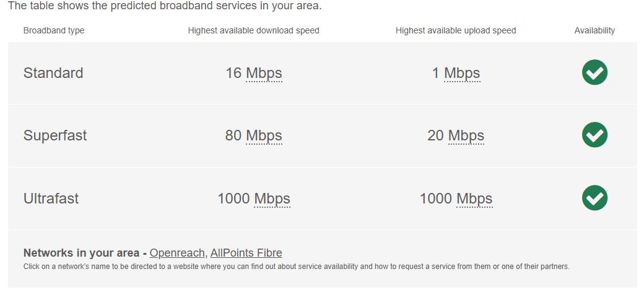The width and height of the screenshot is (644, 295).
Task: Select the Standard broadband type label
Action: 53,73
